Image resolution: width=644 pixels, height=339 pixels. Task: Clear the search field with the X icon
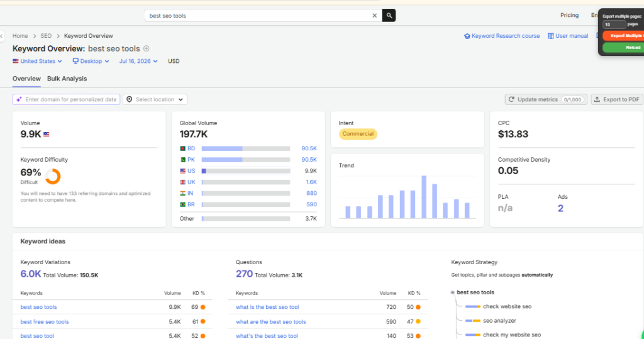(x=375, y=16)
